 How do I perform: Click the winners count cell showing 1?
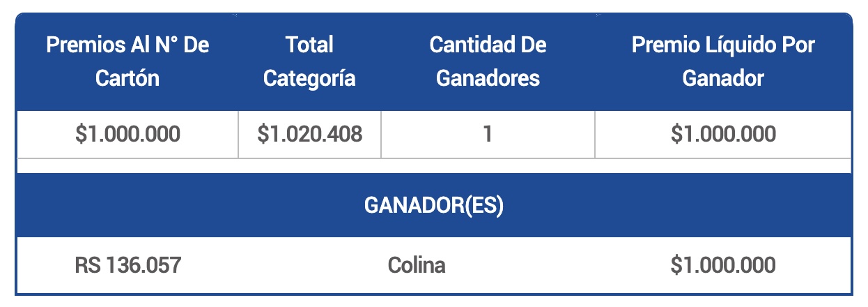(x=488, y=134)
